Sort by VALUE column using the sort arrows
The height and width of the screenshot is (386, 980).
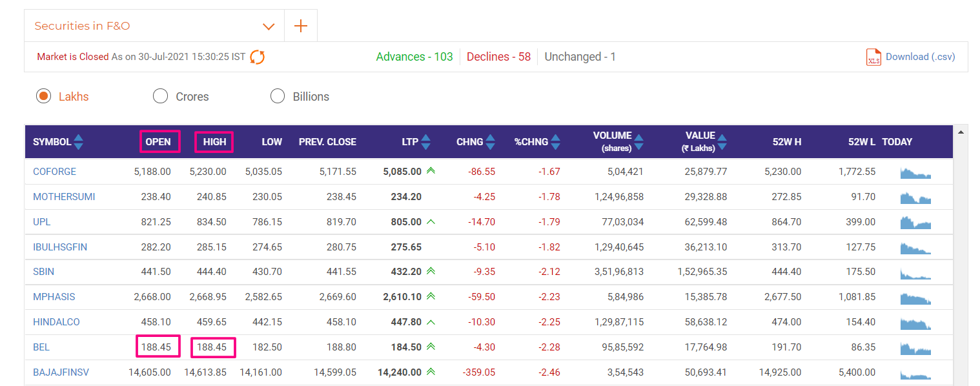pyautogui.click(x=722, y=142)
